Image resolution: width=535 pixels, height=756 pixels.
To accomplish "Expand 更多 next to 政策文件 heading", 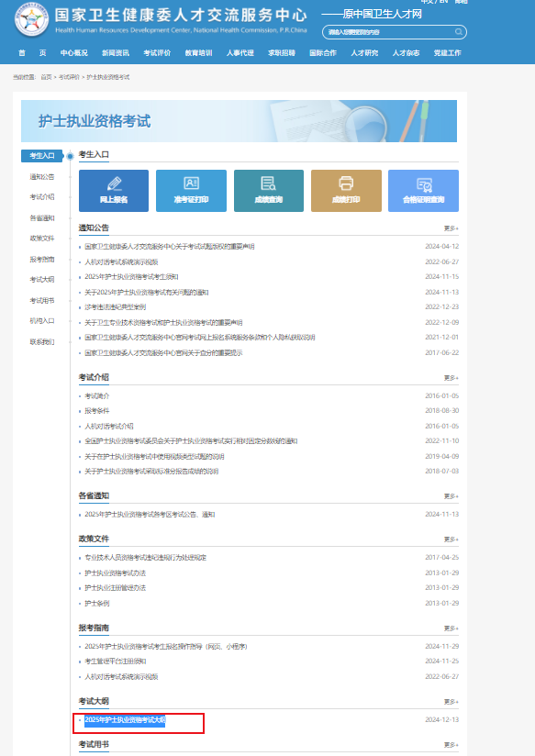I will click(x=451, y=539).
